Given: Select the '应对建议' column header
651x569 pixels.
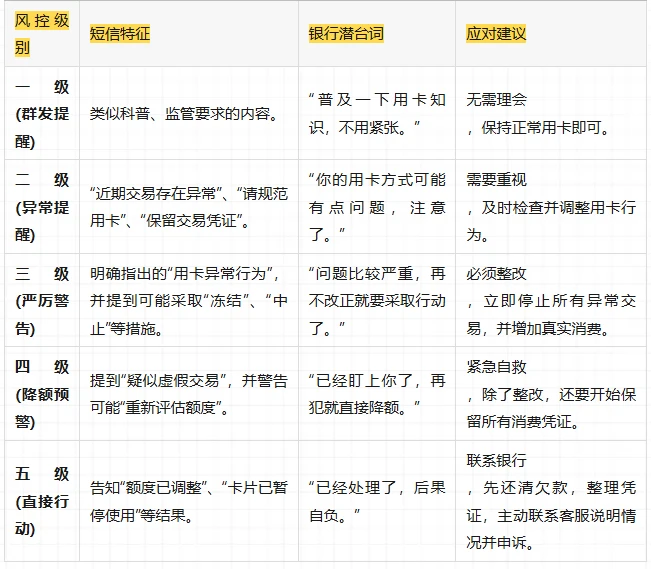Looking at the screenshot, I should 551,34.
